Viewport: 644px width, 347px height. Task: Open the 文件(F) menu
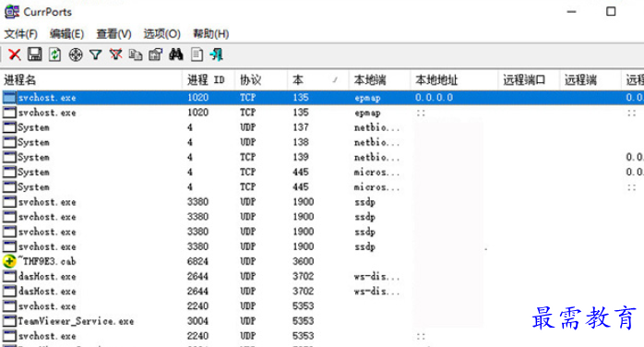point(20,33)
